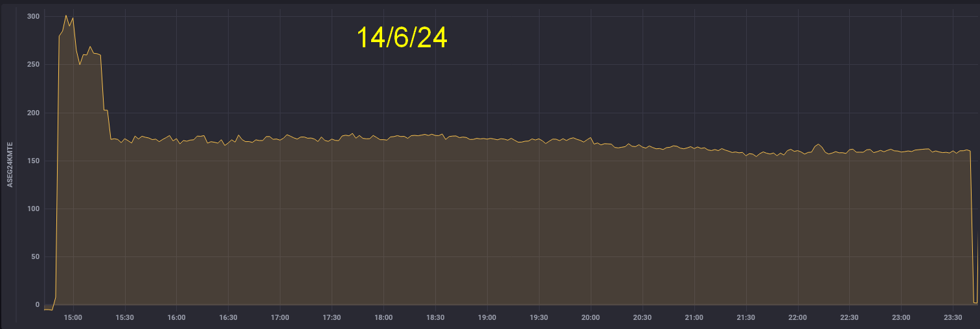This screenshot has height=329, width=980.
Task: Click the 50 value on the y-axis
Action: pos(35,256)
